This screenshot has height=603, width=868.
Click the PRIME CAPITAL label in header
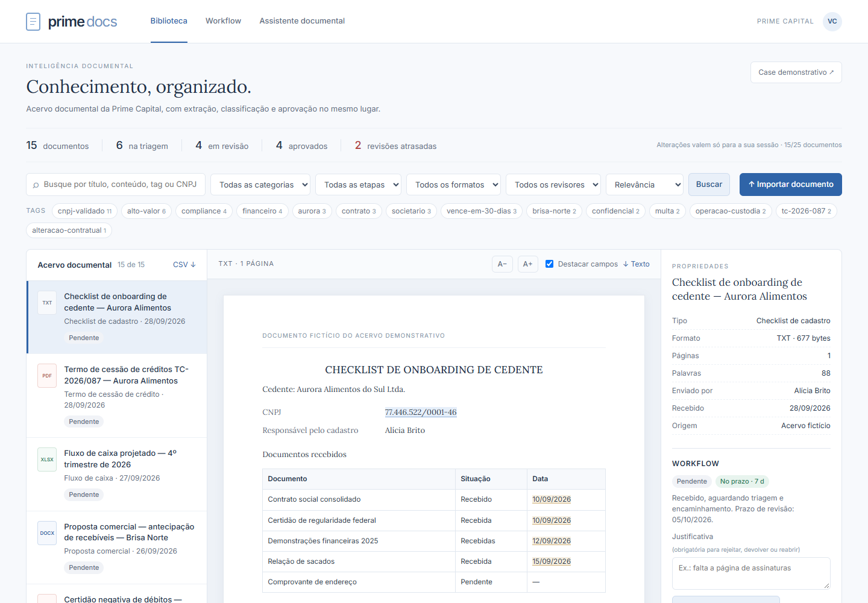coord(785,21)
